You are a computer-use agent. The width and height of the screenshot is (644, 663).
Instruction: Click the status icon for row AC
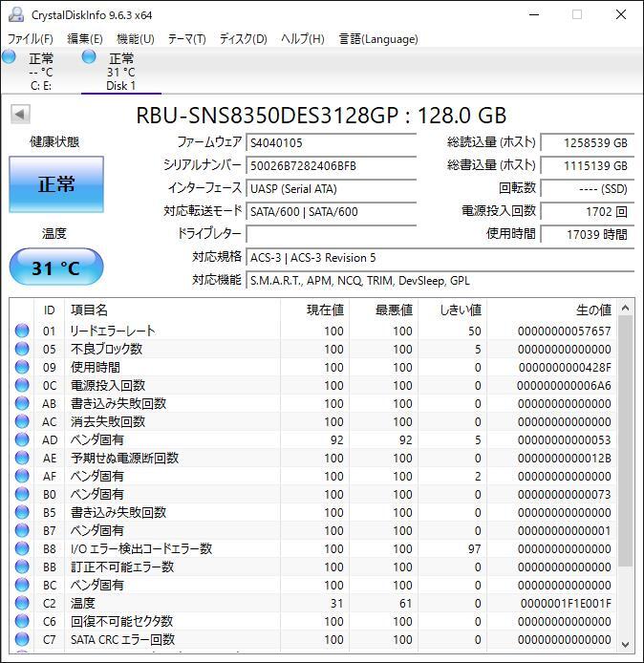[22, 421]
